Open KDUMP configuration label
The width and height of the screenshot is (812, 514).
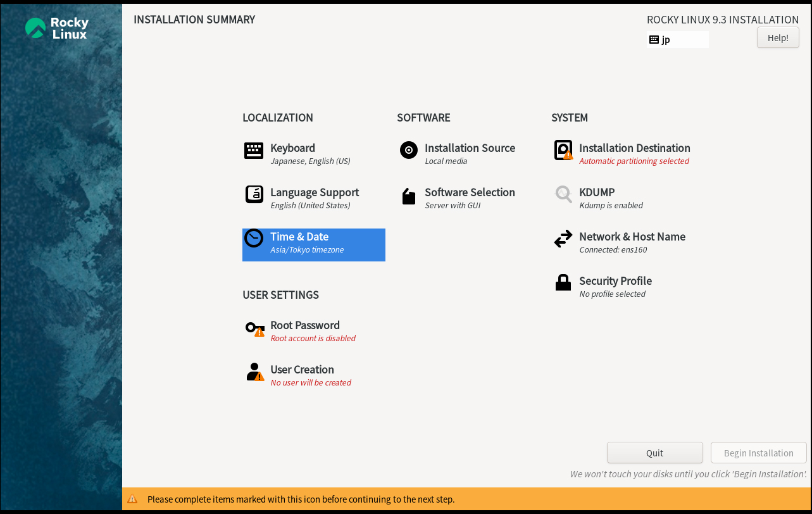tap(597, 192)
